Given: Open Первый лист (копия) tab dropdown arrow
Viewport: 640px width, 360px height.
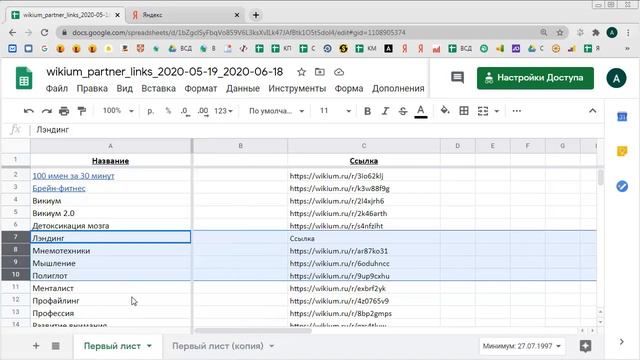Looking at the screenshot, I should (x=272, y=346).
